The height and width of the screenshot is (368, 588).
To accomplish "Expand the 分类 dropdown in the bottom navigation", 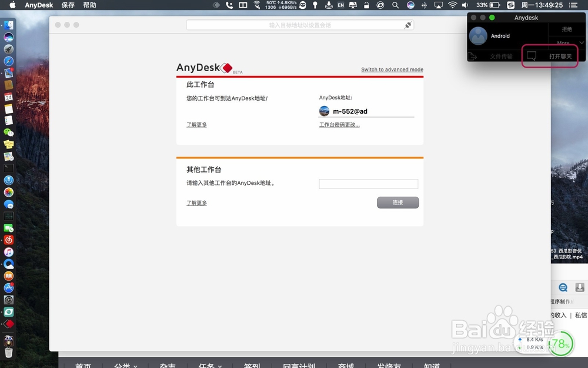I will [x=124, y=365].
